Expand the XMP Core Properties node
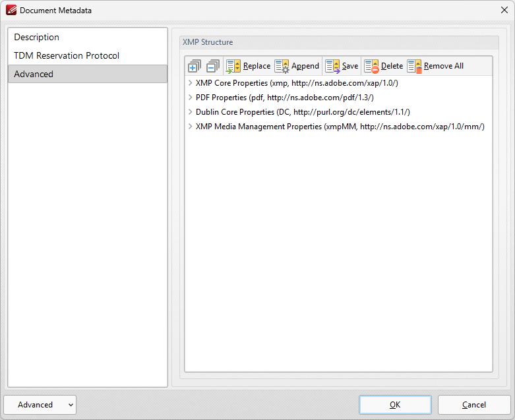This screenshot has height=420, width=515. pos(190,83)
